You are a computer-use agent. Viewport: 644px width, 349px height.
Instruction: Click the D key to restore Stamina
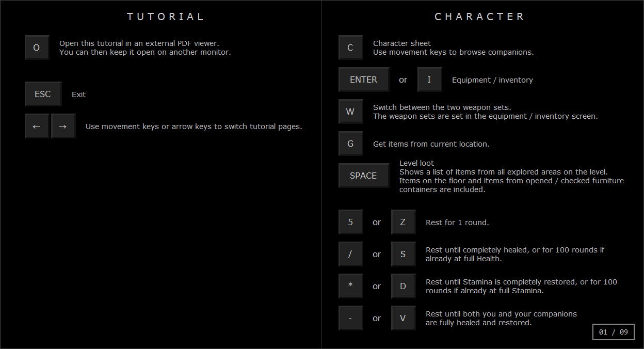[x=403, y=286]
